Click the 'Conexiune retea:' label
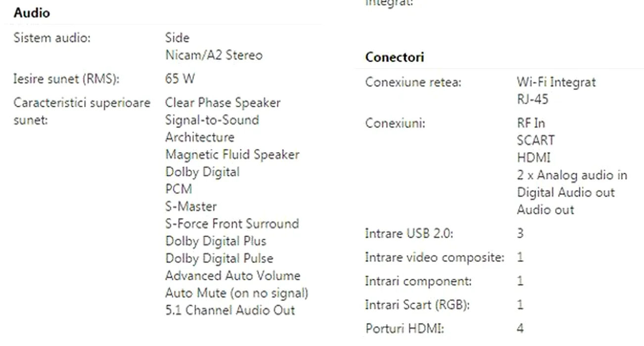The image size is (644, 346). (413, 82)
